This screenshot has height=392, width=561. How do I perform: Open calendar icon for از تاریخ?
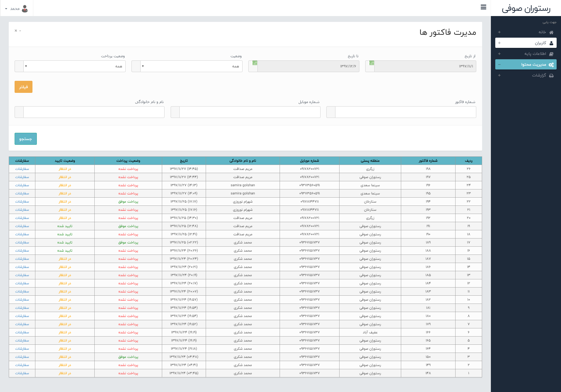tap(371, 63)
